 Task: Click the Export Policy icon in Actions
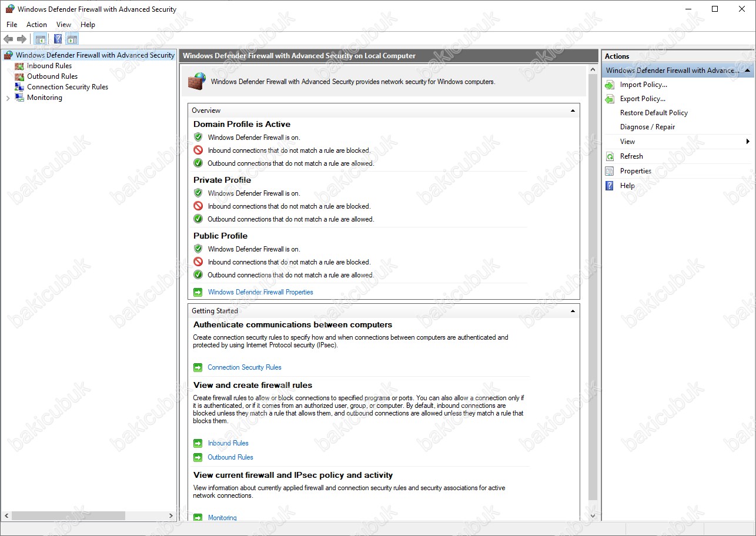(x=610, y=99)
